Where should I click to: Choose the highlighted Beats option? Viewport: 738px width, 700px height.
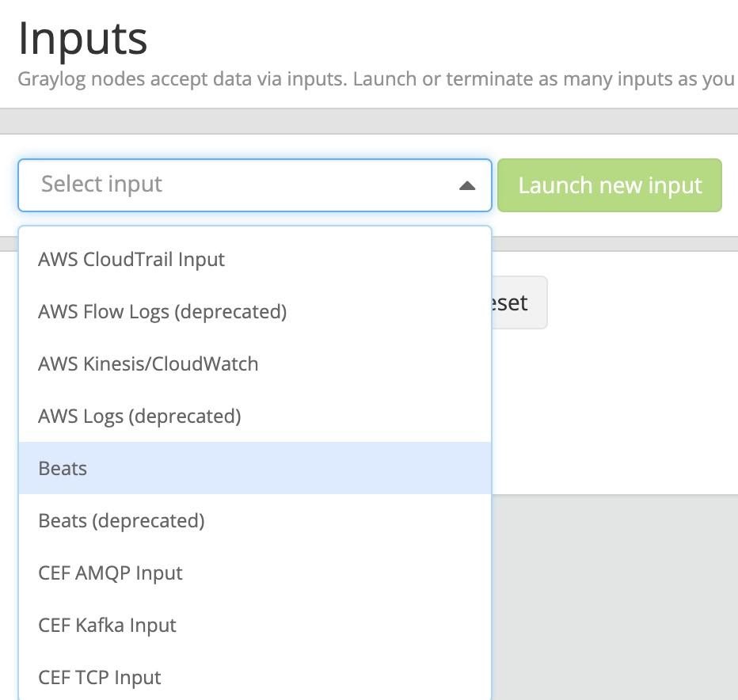(63, 469)
